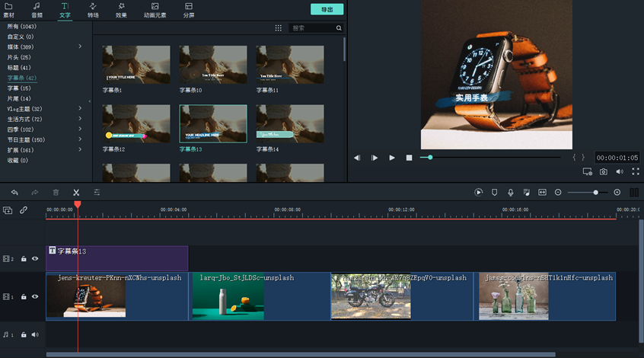Toggle the lock on video track 1
This screenshot has width=644, height=358.
(24, 296)
